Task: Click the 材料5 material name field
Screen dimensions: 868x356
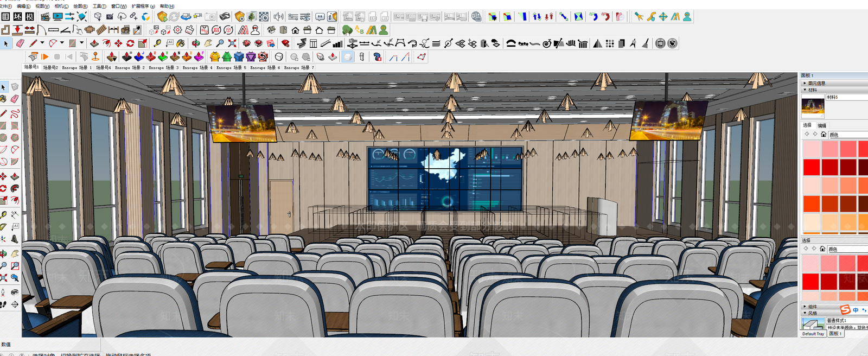Action: [847, 97]
